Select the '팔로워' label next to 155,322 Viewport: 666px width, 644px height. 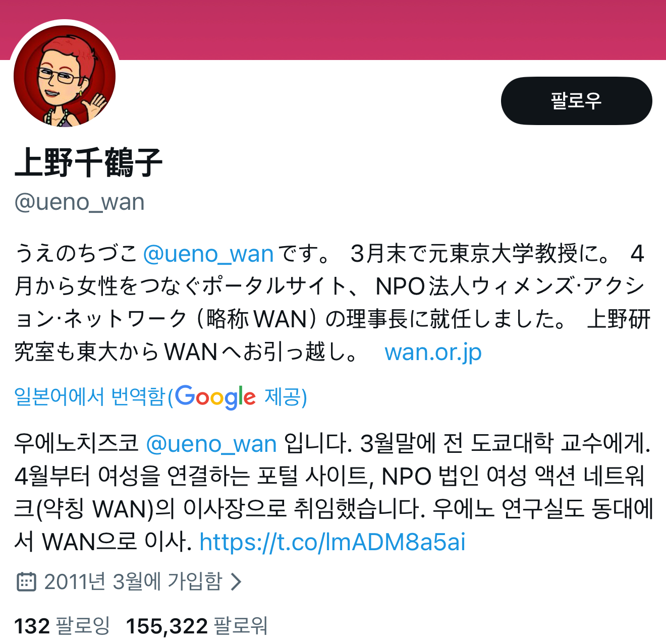[241, 626]
